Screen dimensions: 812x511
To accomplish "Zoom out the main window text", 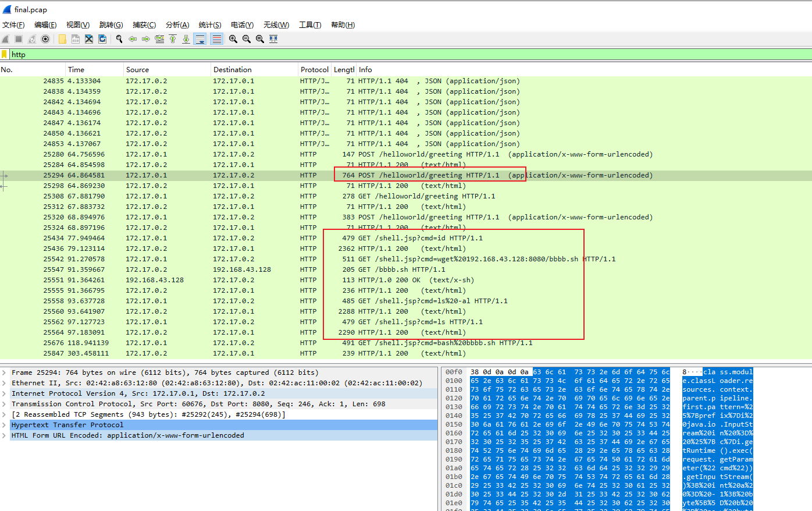I will coord(247,39).
